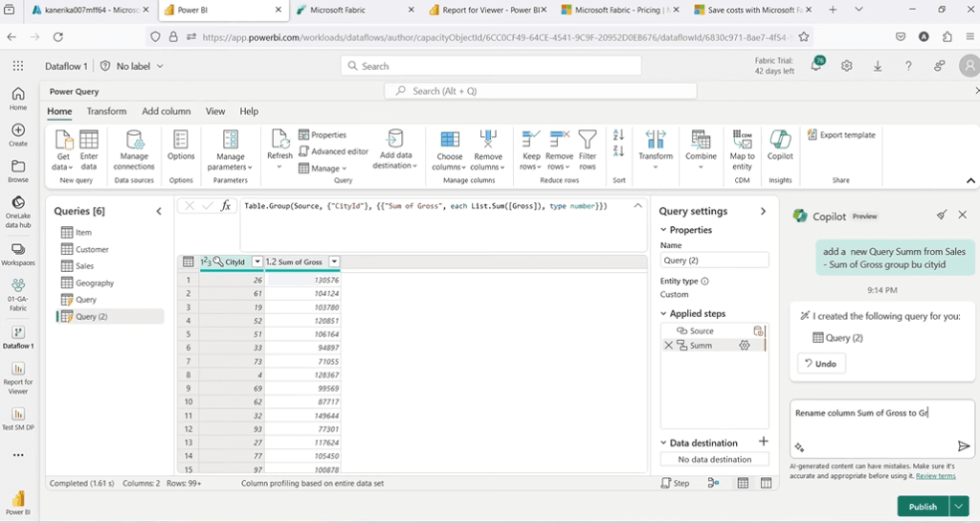The image size is (980, 523).
Task: Open the app launcher waffle icon
Action: 18,66
